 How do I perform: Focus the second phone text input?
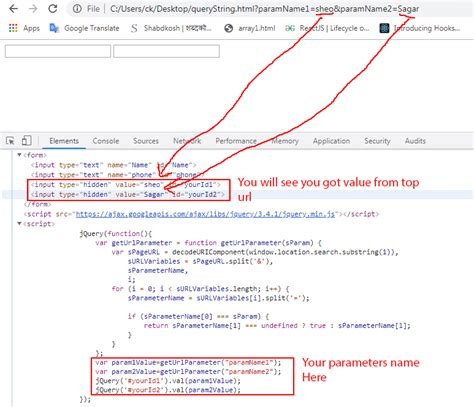(166, 52)
